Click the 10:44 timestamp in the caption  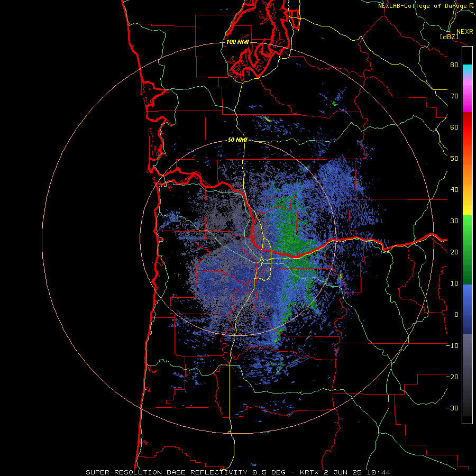point(378,472)
